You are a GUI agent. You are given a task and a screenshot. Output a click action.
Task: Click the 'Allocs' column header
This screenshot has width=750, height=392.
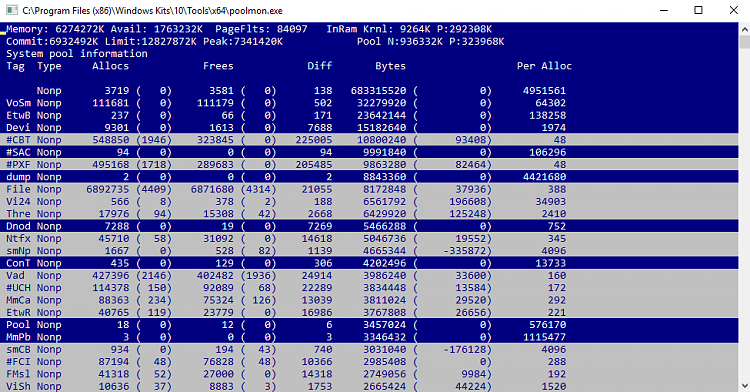coord(110,66)
